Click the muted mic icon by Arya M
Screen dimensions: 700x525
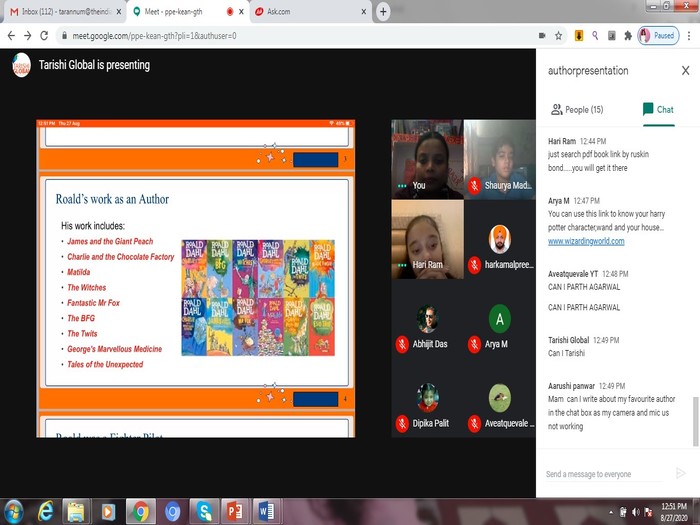pyautogui.click(x=475, y=344)
